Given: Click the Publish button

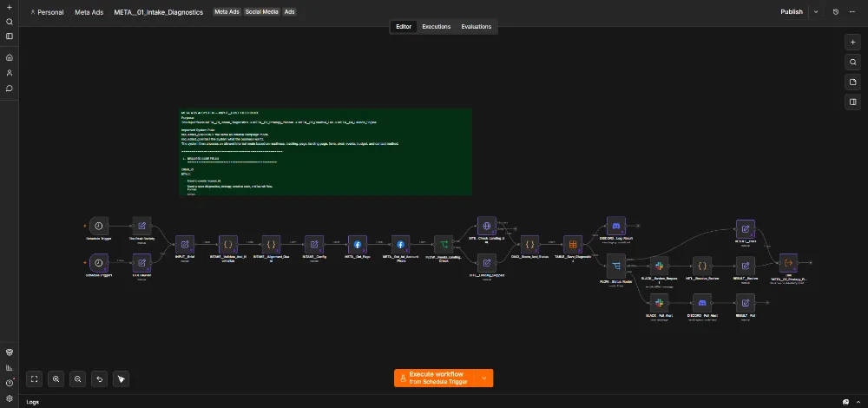Looking at the screenshot, I should tap(792, 11).
